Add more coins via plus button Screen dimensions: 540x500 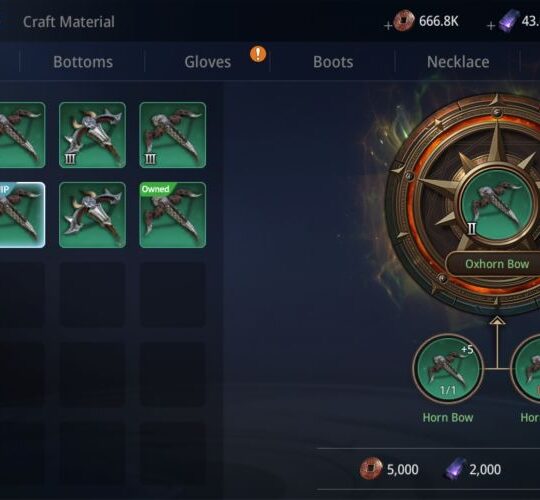[388, 25]
